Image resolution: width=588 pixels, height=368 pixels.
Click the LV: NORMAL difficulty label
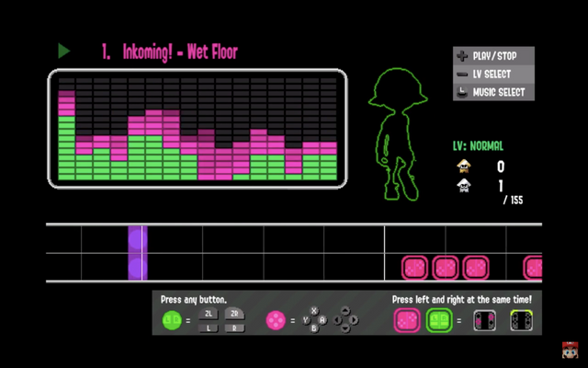pyautogui.click(x=478, y=145)
